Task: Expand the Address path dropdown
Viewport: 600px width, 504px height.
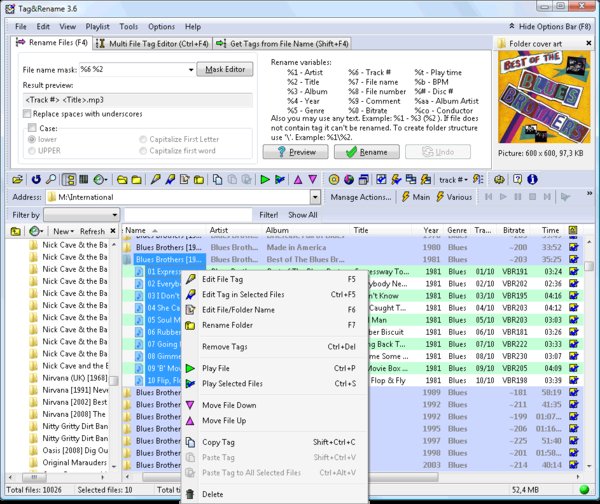Action: [315, 198]
